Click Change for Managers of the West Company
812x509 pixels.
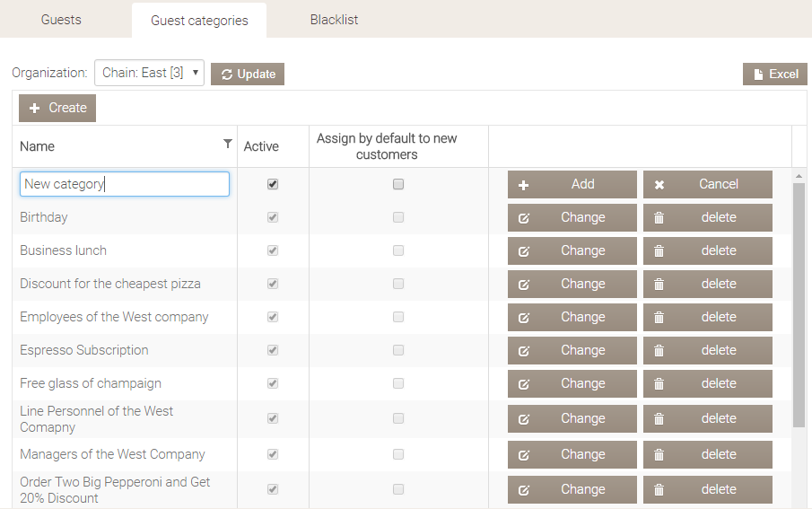[x=572, y=454]
